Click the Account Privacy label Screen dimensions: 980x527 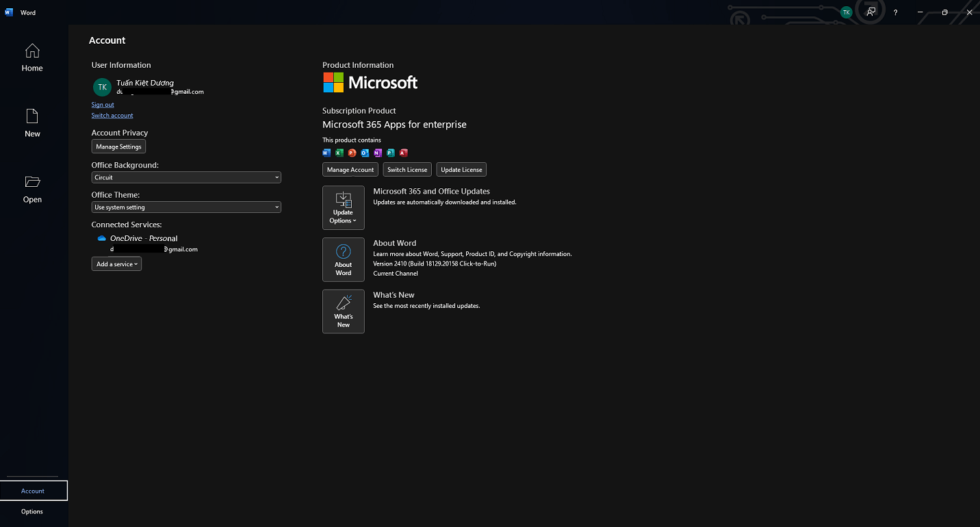120,133
